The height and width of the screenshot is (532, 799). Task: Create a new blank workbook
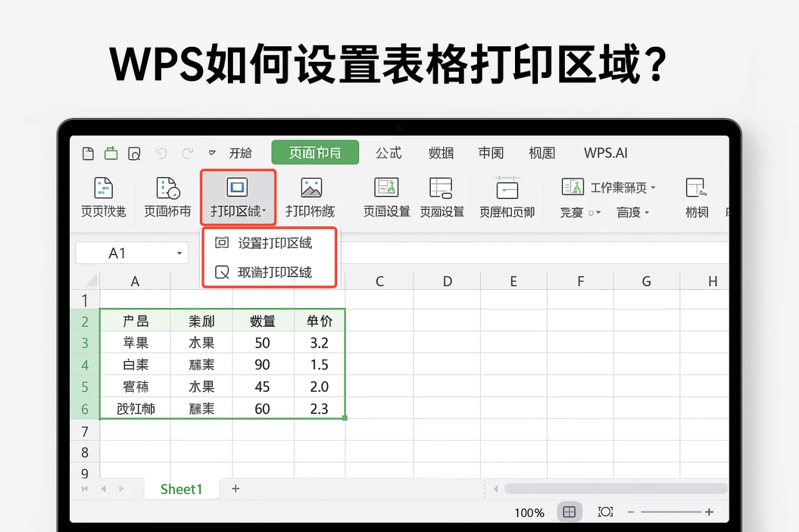click(x=87, y=153)
